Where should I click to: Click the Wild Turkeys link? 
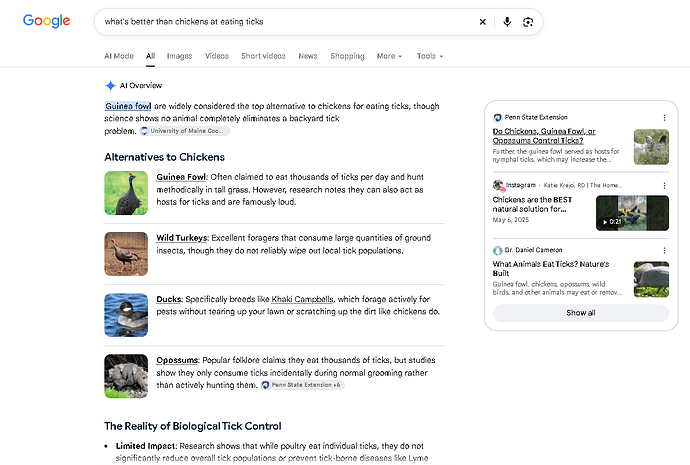[181, 238]
